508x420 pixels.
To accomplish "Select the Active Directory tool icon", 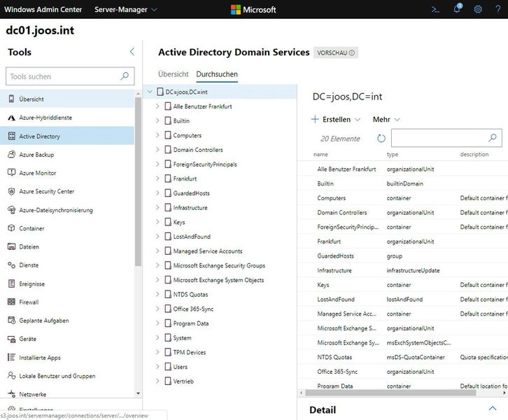I will 11,136.
